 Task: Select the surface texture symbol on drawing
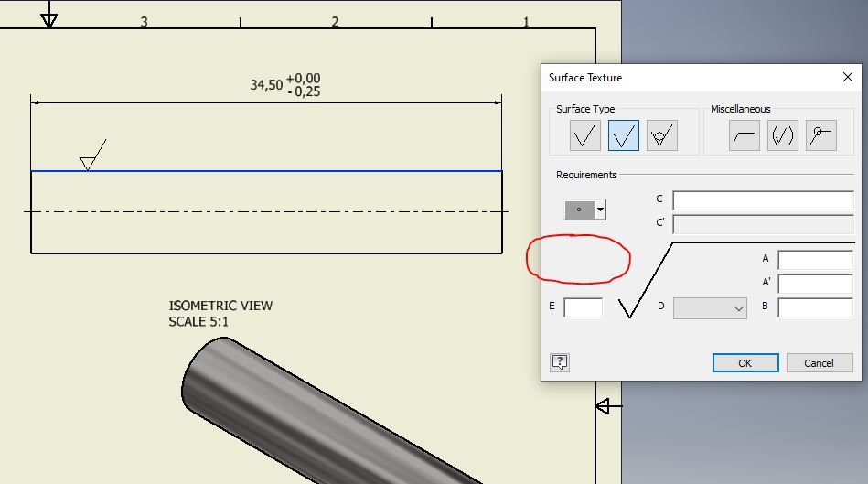point(93,155)
